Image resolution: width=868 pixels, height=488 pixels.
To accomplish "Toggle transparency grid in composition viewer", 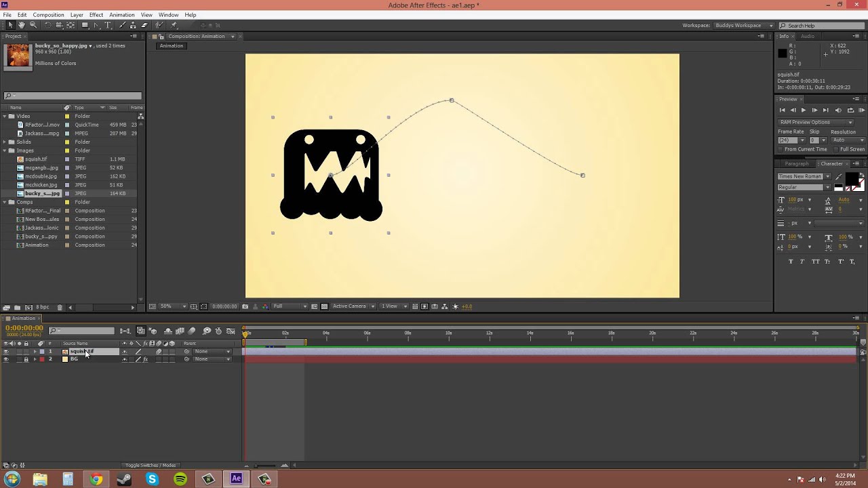I will point(325,306).
